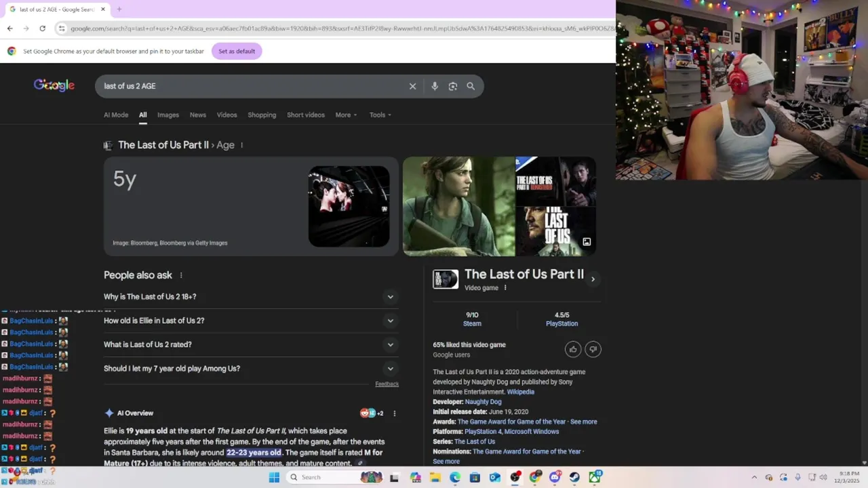Click the thumbs up like button
Image resolution: width=868 pixels, height=488 pixels.
coord(573,349)
